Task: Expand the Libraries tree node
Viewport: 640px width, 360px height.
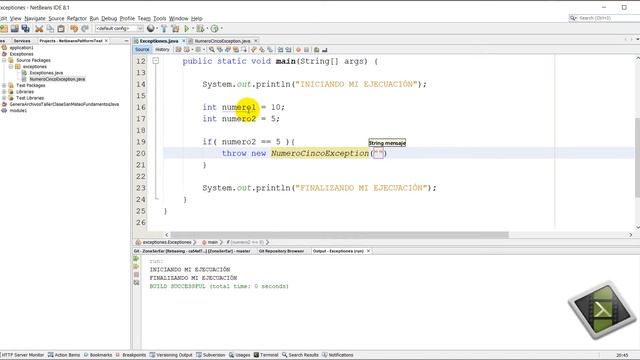Action: pos(4,92)
